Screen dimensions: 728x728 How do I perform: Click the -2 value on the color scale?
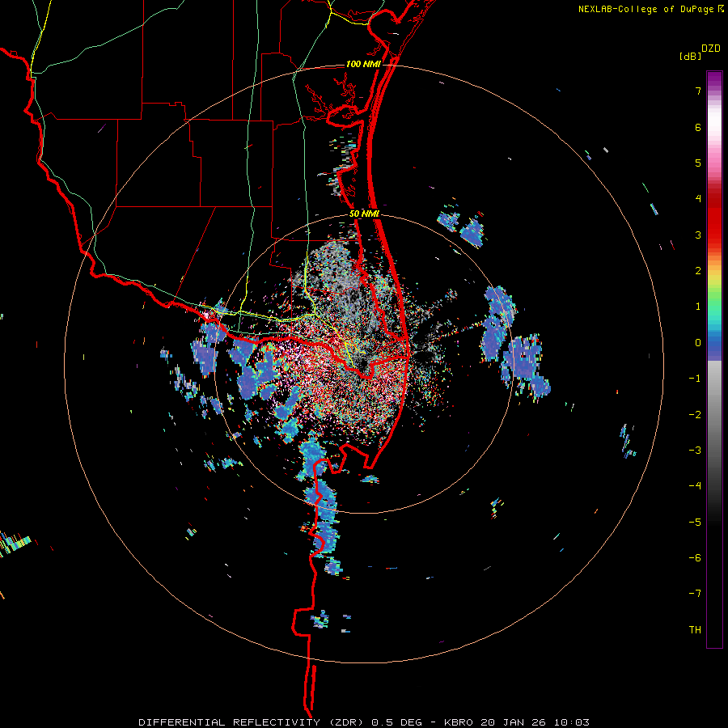click(695, 415)
